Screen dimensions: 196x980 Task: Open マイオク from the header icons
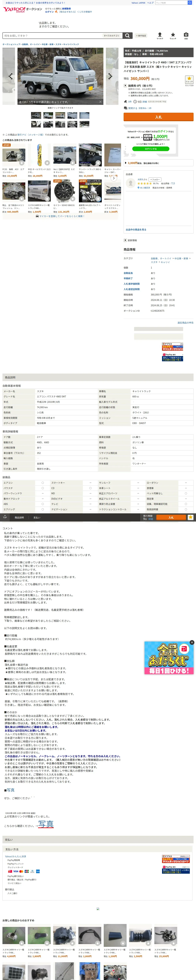tap(160, 35)
